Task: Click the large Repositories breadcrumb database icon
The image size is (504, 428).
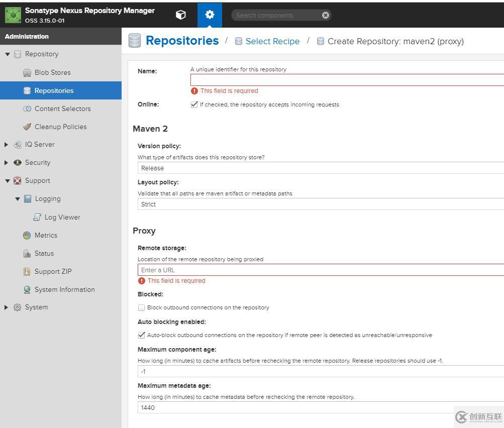Action: coord(135,41)
